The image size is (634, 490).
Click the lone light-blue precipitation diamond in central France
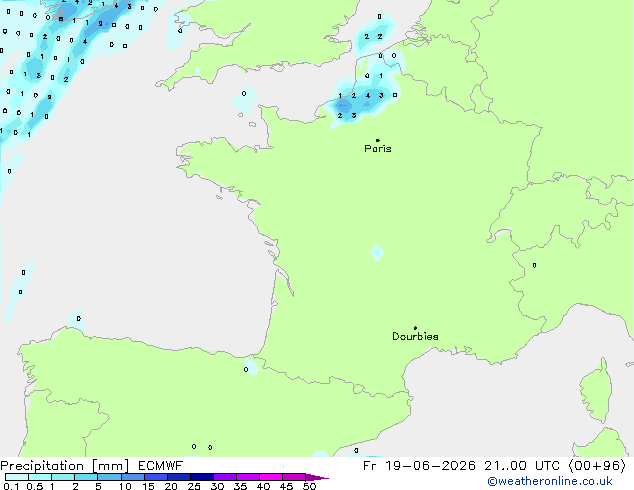click(377, 253)
